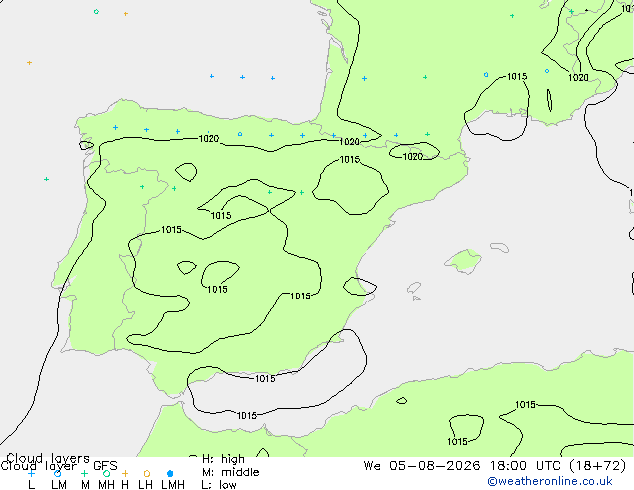This screenshot has width=634, height=490.
Task: Click the orange circle LH legend symbol
Action: coord(147,473)
